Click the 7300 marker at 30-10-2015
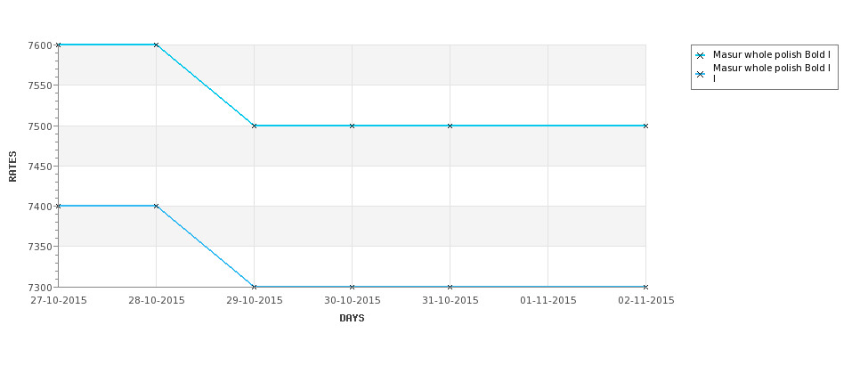Screen dimensions: 868x382 tap(352, 287)
